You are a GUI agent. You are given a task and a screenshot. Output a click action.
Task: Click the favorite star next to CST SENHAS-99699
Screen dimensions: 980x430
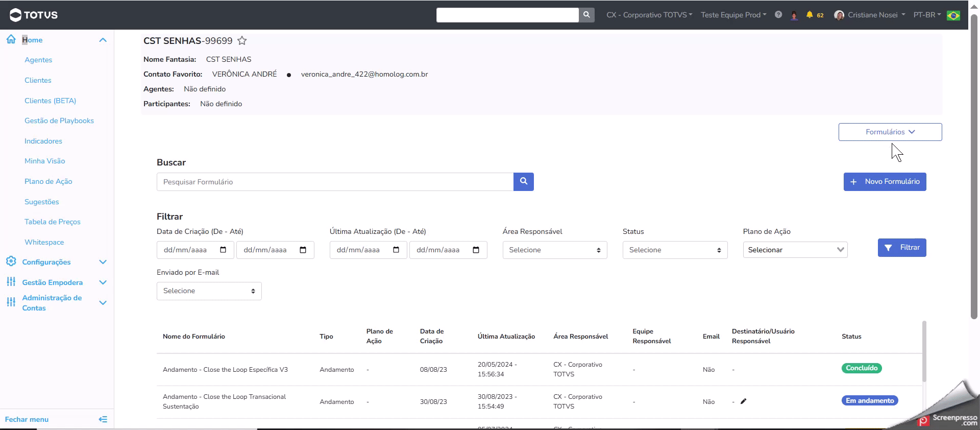pyautogui.click(x=242, y=41)
